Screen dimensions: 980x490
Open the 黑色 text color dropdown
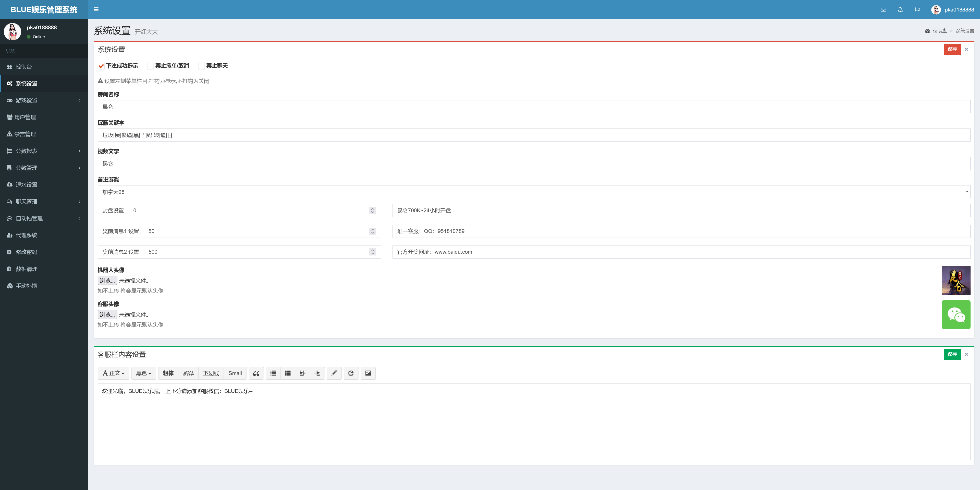coord(143,374)
